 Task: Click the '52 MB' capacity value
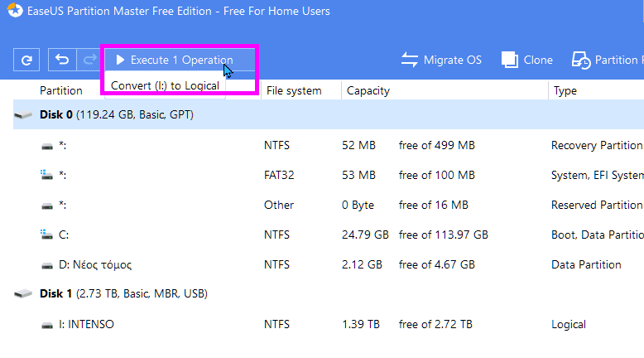(358, 145)
